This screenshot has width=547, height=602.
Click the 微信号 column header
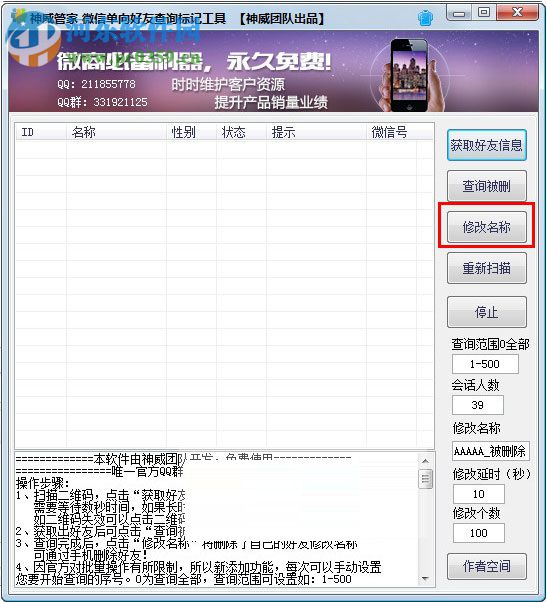pos(391,132)
